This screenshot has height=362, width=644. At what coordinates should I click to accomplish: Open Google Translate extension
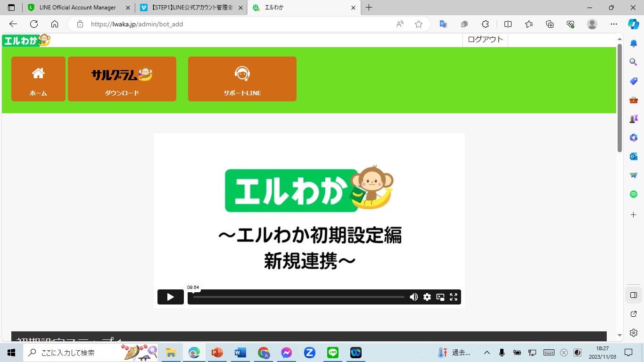(443, 24)
